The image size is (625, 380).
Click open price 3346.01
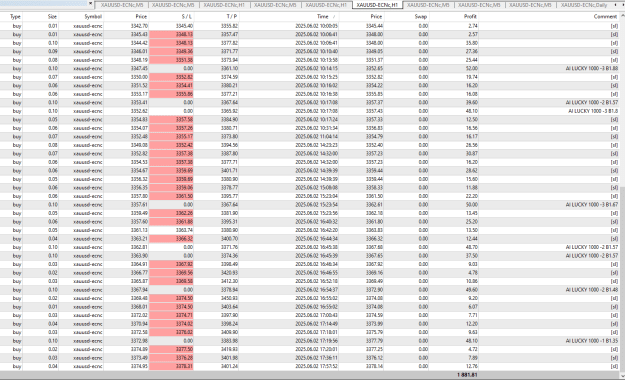pyautogui.click(x=139, y=52)
